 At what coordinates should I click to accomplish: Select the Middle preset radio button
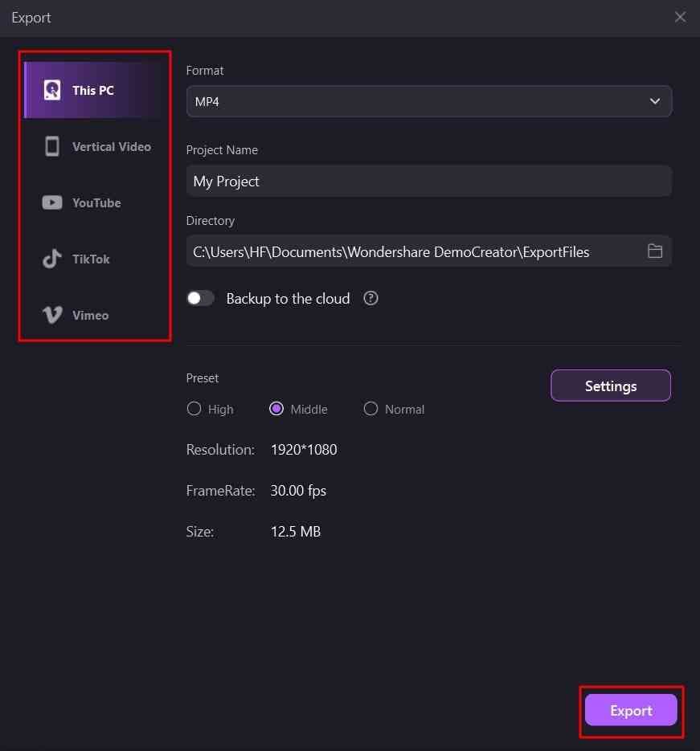coord(276,409)
